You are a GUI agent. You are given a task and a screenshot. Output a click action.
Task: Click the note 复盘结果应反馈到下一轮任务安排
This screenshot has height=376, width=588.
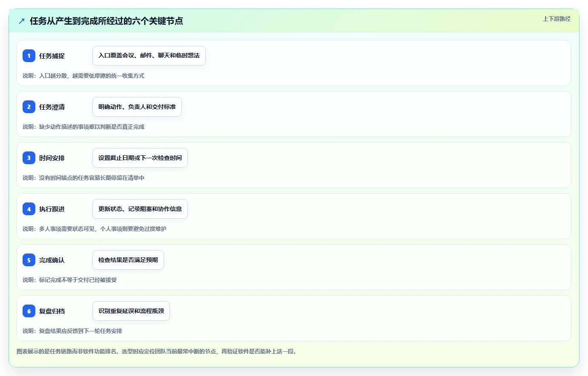(72, 331)
